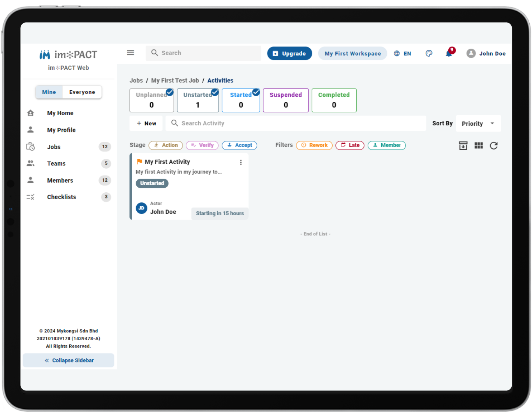Toggle the Late filter chip
This screenshot has height=413, width=532.
(350, 145)
